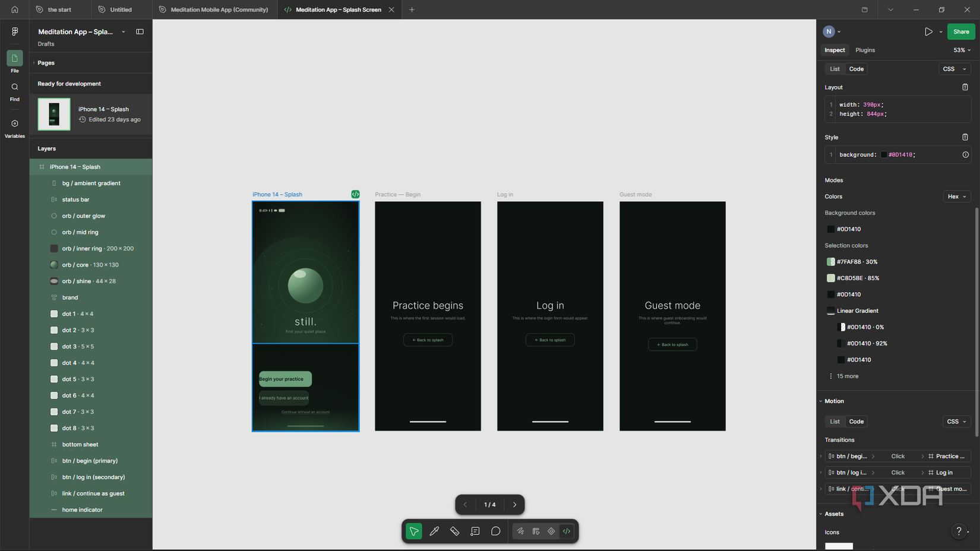The image size is (980, 551).
Task: Copy the Style code with the clipboard icon
Action: coord(965,137)
